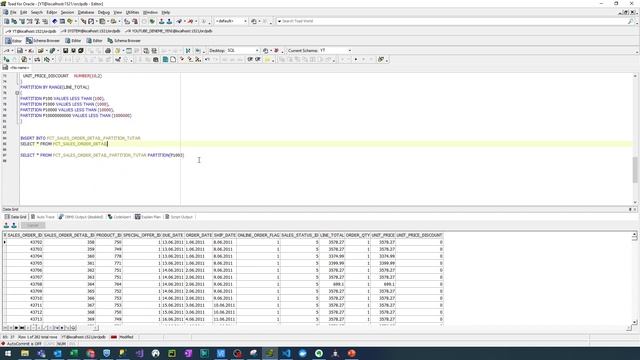The height and width of the screenshot is (360, 640).
Task: Switch to YOUTUBE_DENEME connection tab
Action: click(169, 31)
